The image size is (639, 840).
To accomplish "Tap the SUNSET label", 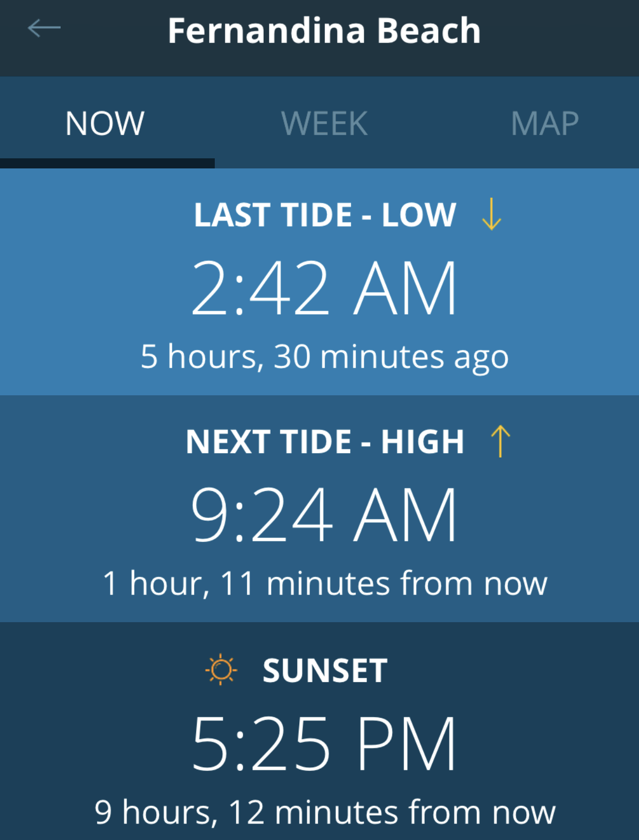I will 325,670.
